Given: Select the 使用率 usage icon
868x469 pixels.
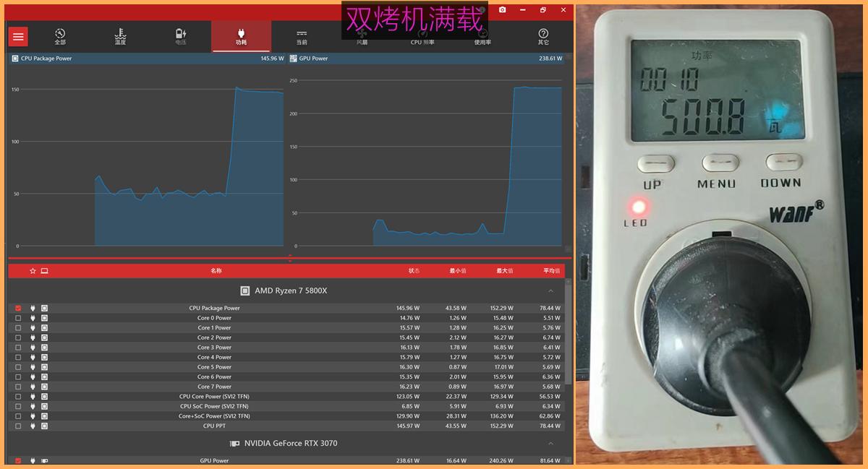Looking at the screenshot, I should (x=482, y=36).
